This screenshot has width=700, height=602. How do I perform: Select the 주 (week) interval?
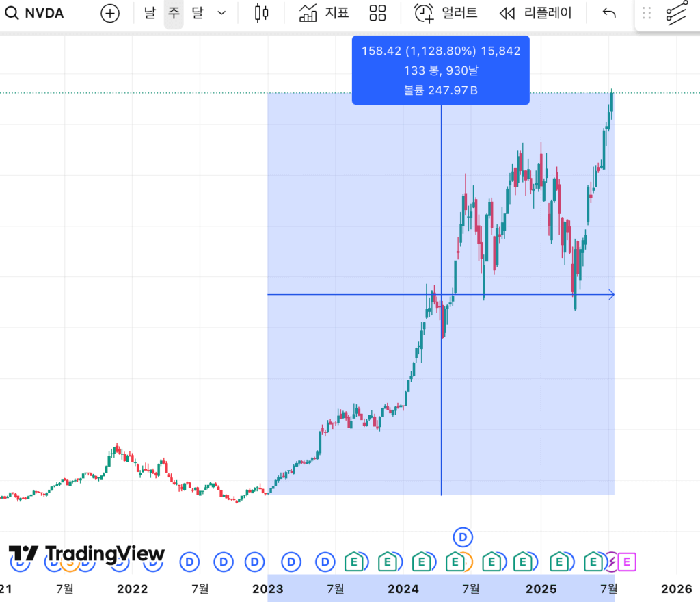[x=174, y=13]
